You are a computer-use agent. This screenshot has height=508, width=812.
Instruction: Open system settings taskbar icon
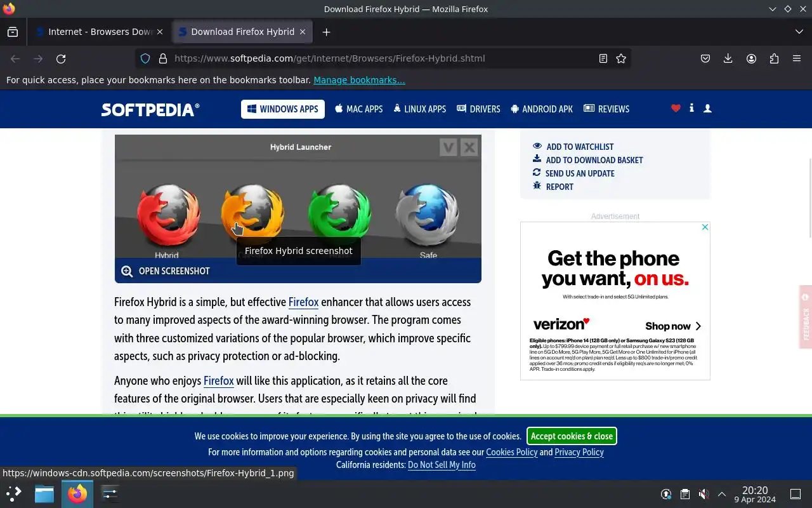pos(110,493)
